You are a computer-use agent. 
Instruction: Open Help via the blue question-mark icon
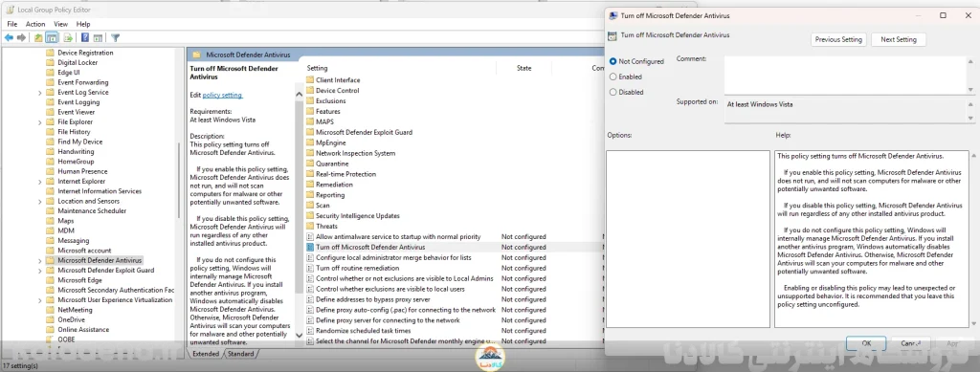[x=85, y=37]
